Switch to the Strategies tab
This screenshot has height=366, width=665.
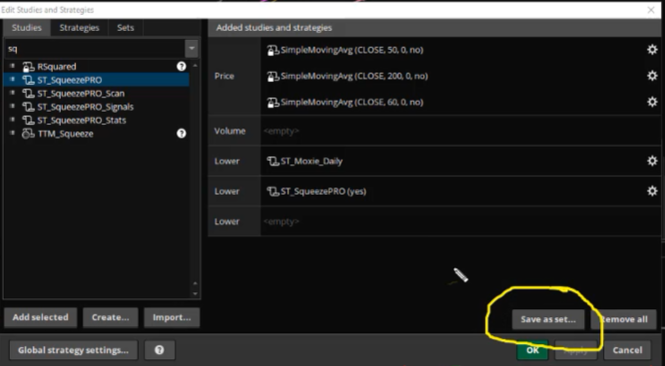coord(79,28)
